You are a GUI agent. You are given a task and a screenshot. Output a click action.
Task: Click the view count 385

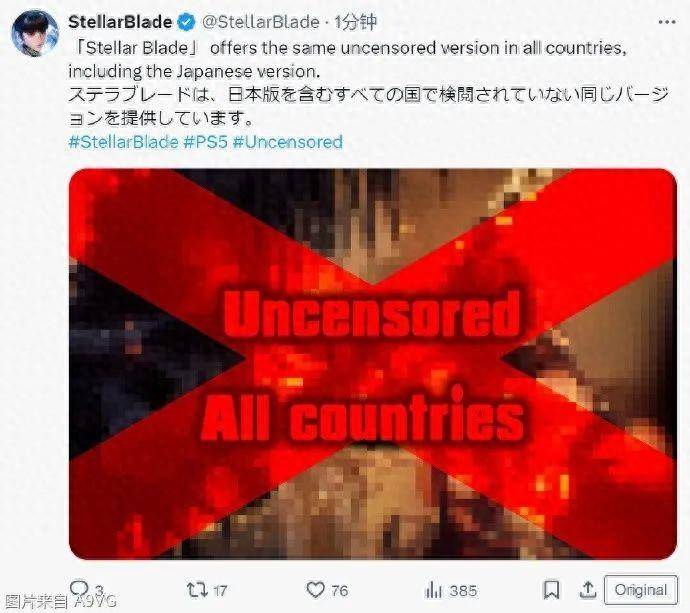click(463, 591)
